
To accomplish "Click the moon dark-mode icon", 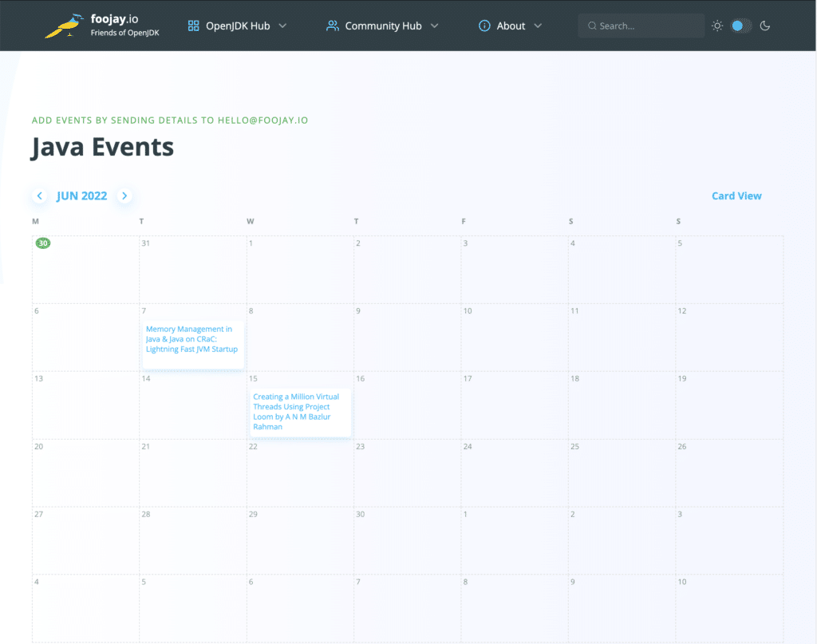I will pos(765,26).
